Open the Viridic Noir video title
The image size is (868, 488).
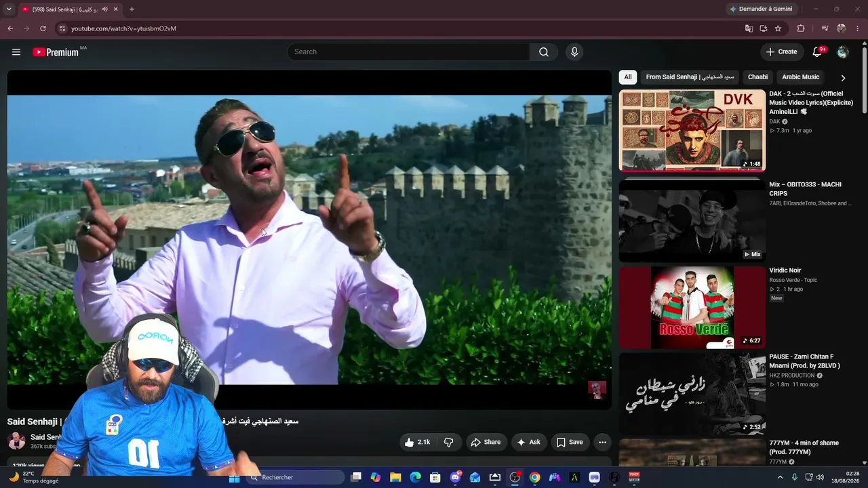[x=785, y=270]
